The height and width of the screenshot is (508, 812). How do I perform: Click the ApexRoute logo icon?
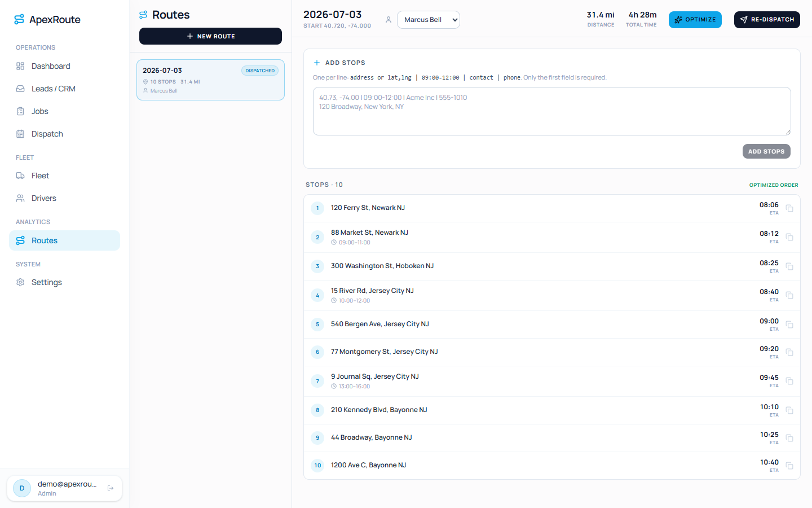tap(19, 20)
